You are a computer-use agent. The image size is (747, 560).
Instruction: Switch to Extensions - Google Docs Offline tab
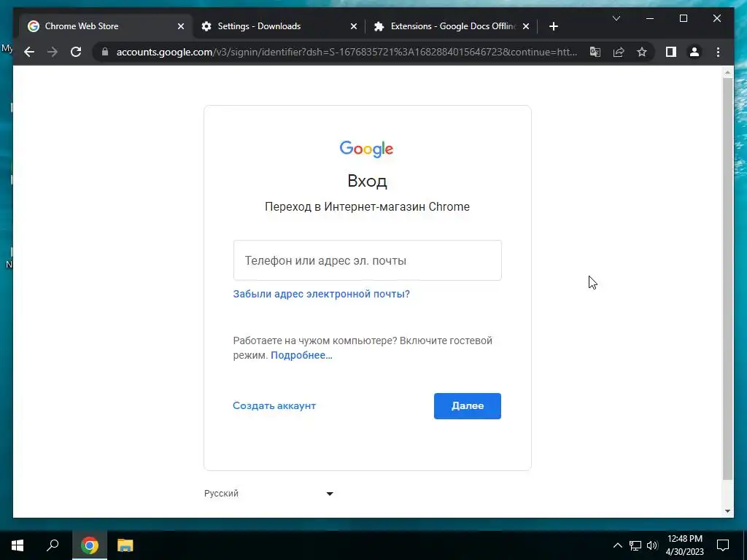click(x=453, y=26)
